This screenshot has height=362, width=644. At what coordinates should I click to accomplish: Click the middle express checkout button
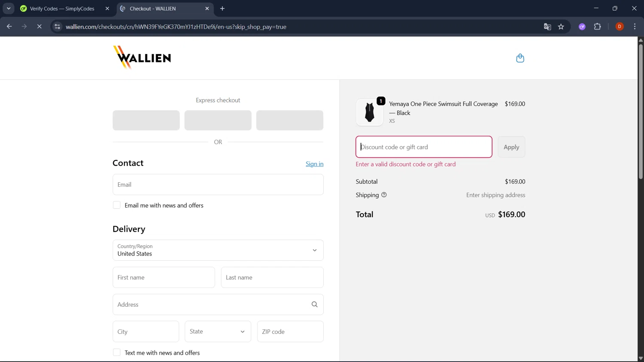[x=218, y=121]
